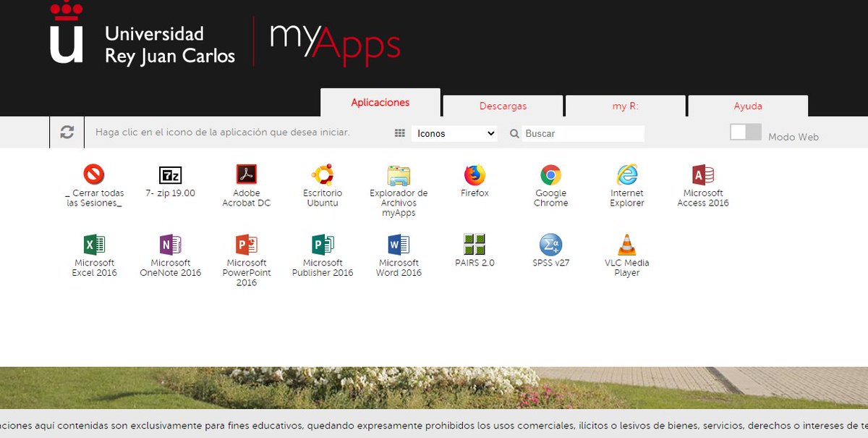Click the refresh icon in toolbar
Image resolution: width=868 pixels, height=438 pixels.
pyautogui.click(x=67, y=132)
